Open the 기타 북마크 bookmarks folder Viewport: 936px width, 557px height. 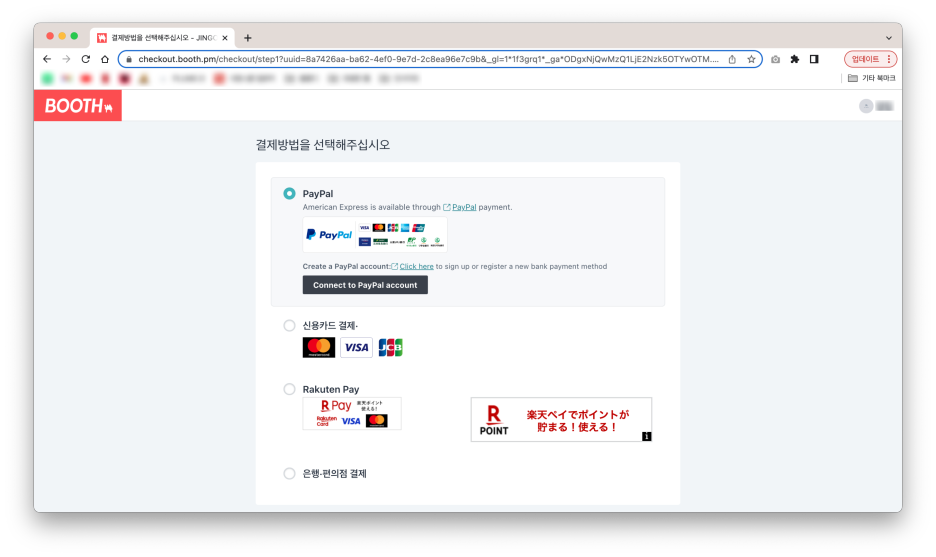872,78
